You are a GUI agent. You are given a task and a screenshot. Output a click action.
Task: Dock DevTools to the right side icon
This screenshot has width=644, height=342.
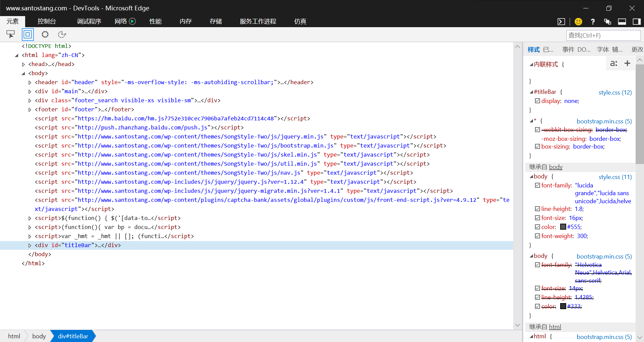(636, 21)
